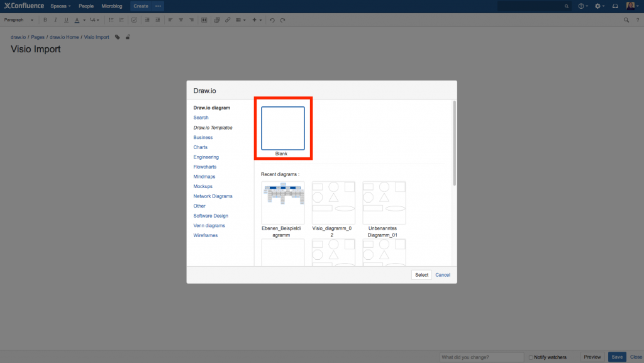
Task: Select the Software Design category
Action: pyautogui.click(x=211, y=216)
